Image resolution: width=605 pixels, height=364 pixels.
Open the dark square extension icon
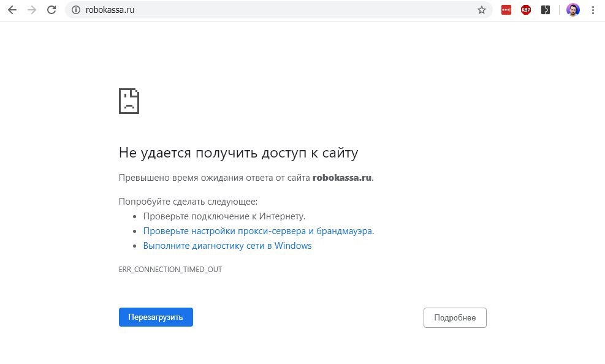pyautogui.click(x=545, y=10)
